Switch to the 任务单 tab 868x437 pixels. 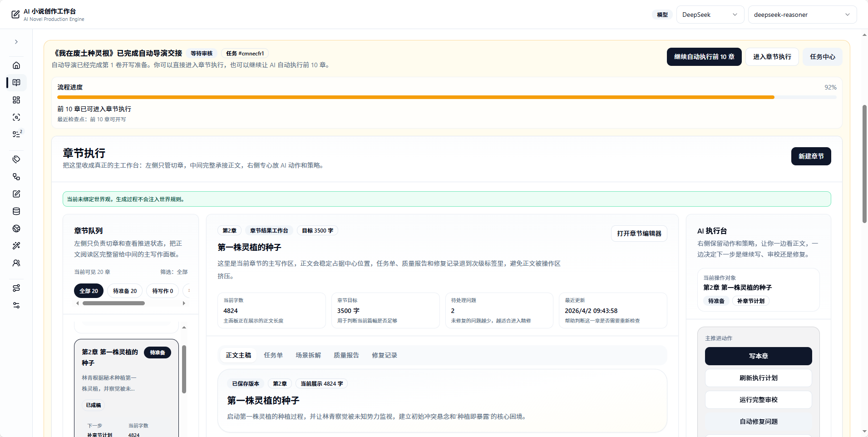click(273, 355)
